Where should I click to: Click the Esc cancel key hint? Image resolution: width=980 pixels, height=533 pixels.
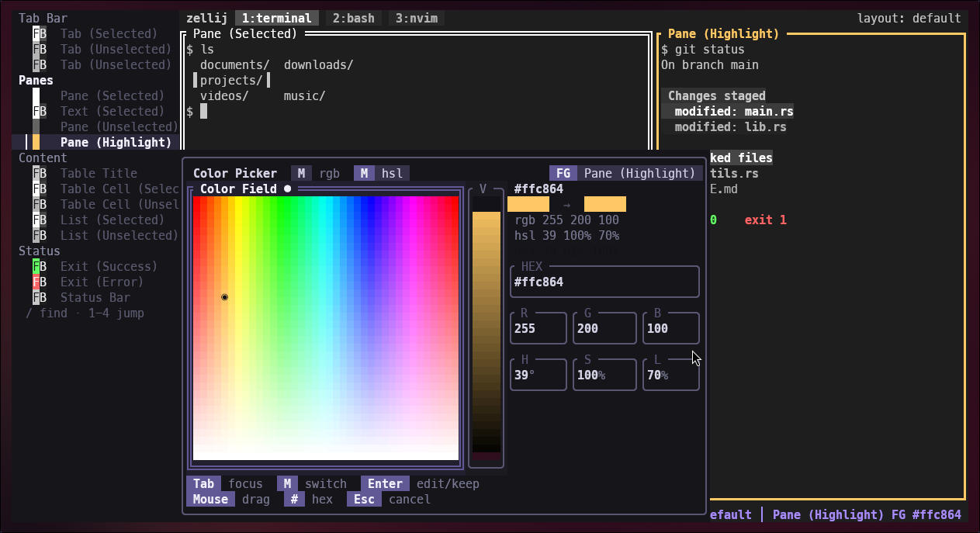click(389, 499)
